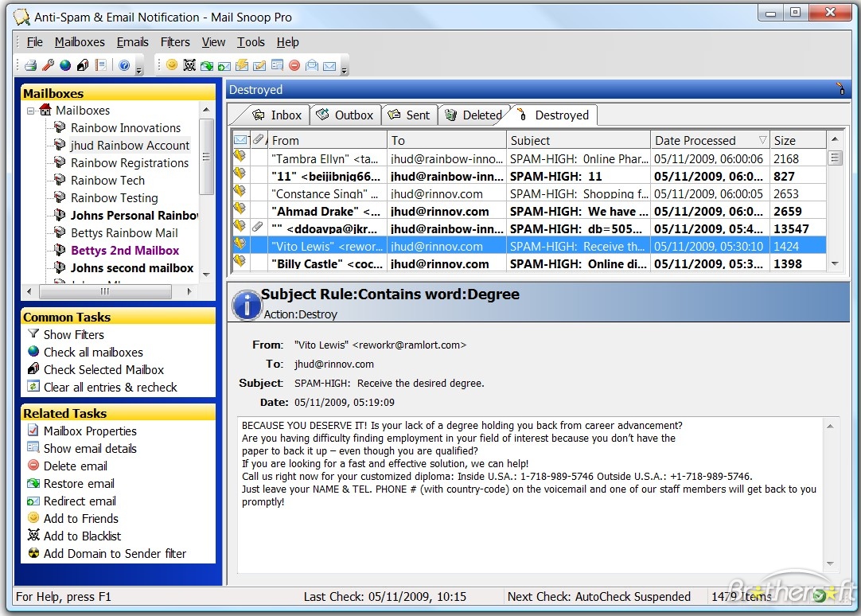Click the envelope icon column header
The width and height of the screenshot is (861, 616).
pyautogui.click(x=240, y=139)
